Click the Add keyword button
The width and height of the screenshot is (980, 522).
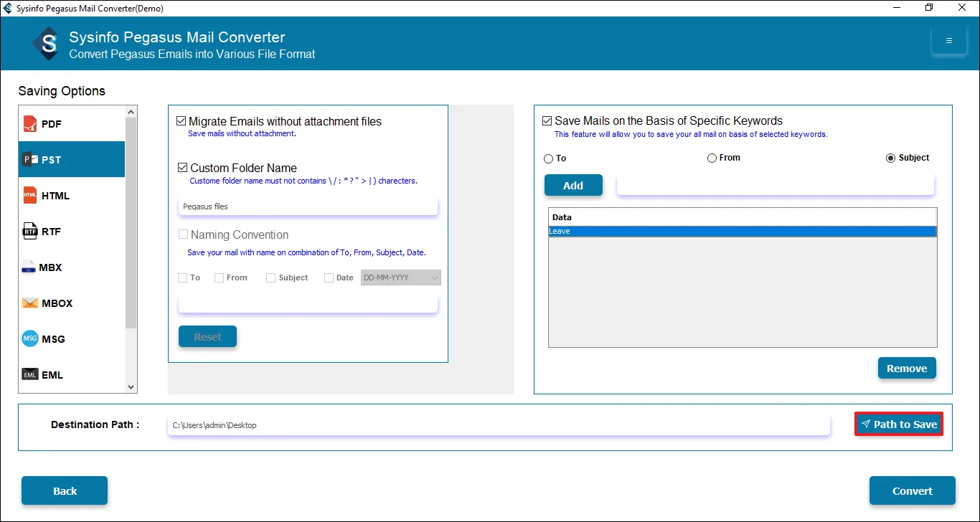573,185
